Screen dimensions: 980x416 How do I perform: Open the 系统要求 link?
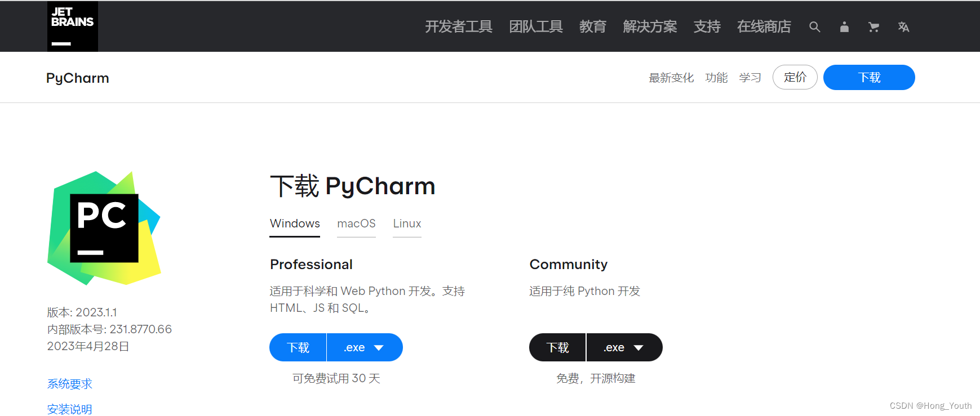(x=70, y=384)
